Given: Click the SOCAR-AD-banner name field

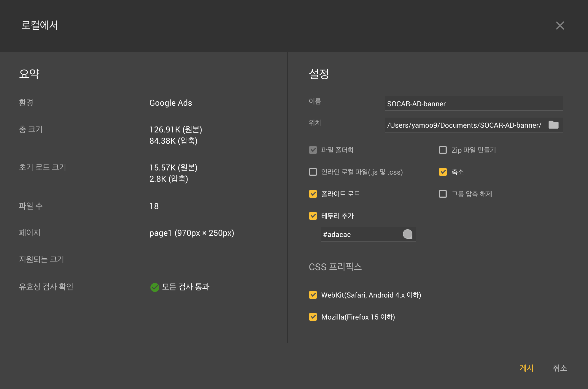Looking at the screenshot, I should [473, 104].
